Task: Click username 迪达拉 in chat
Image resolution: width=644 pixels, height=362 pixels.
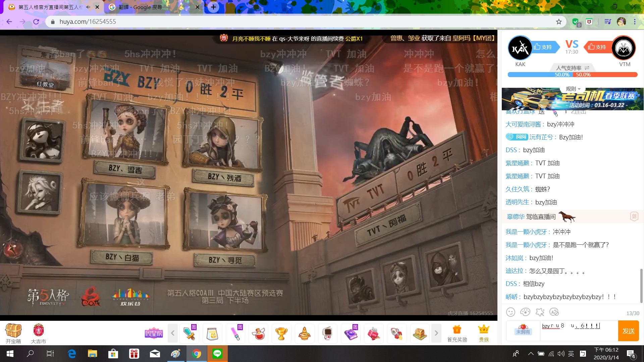Action: 514,271
